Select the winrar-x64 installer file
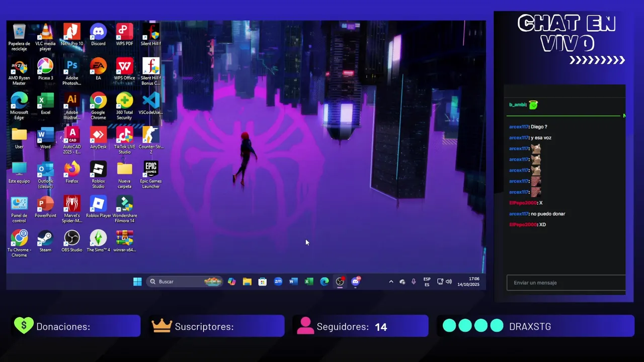Image resolution: width=644 pixels, height=362 pixels. 124,241
